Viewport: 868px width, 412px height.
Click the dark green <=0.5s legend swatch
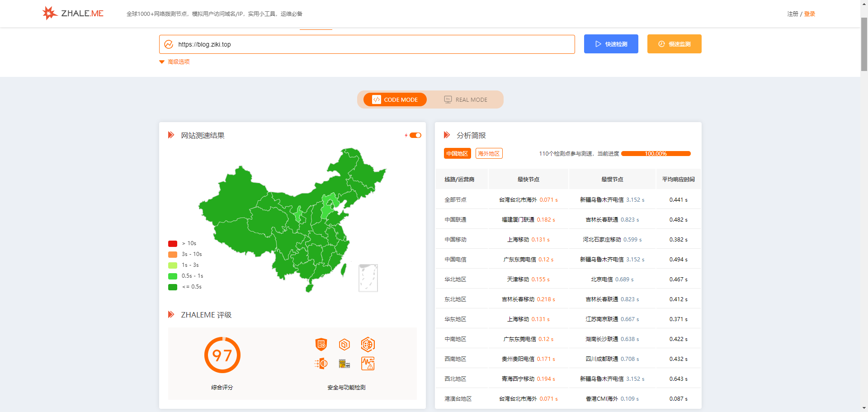click(x=173, y=287)
